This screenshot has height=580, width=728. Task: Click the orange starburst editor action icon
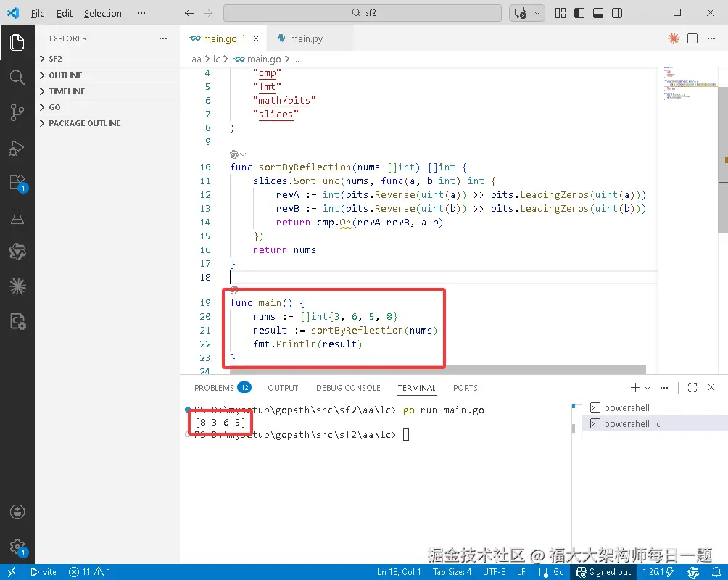click(674, 38)
